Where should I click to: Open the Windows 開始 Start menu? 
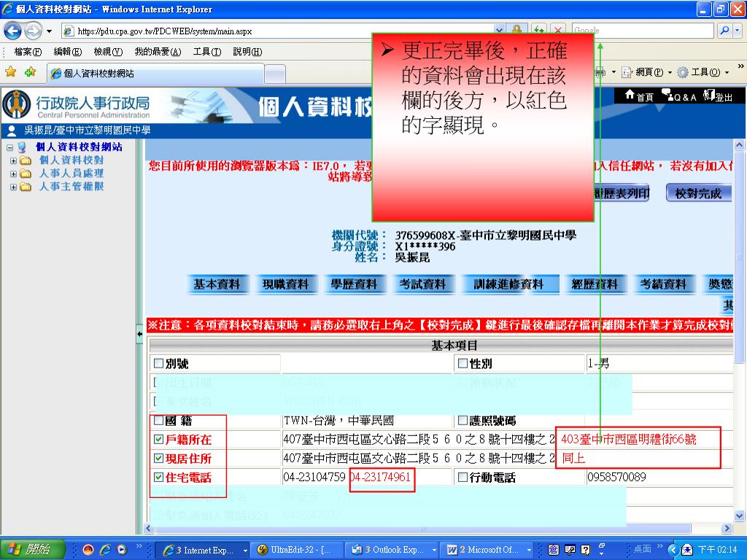coord(32,550)
